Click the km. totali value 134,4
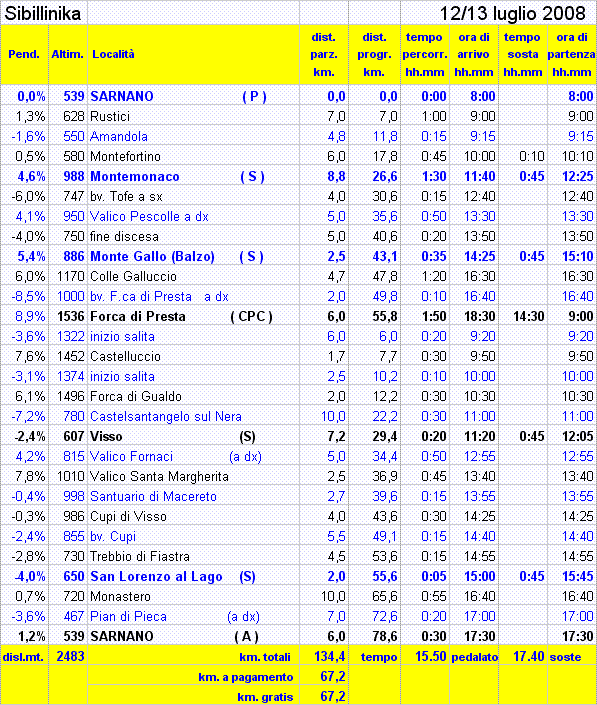 pyautogui.click(x=324, y=656)
